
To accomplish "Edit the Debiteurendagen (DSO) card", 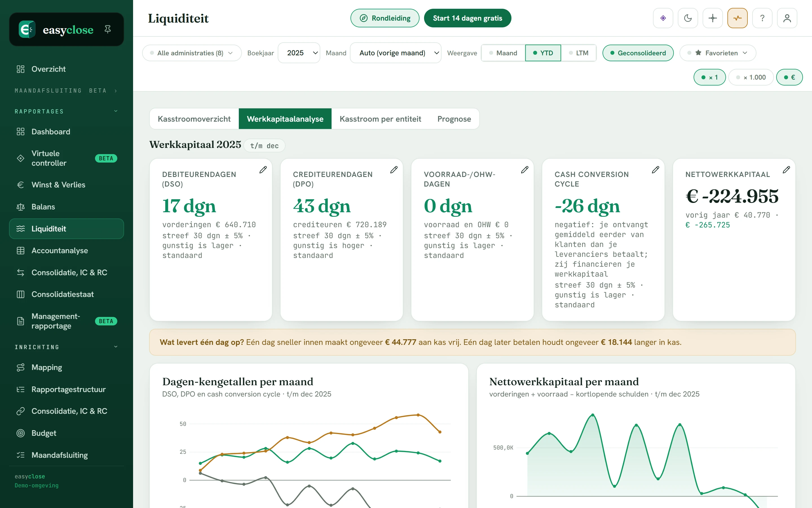I will [x=263, y=170].
